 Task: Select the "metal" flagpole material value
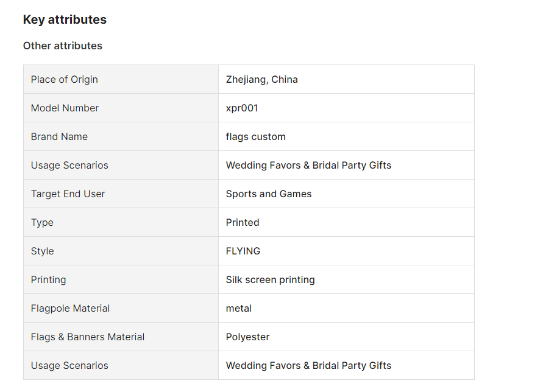(x=239, y=308)
